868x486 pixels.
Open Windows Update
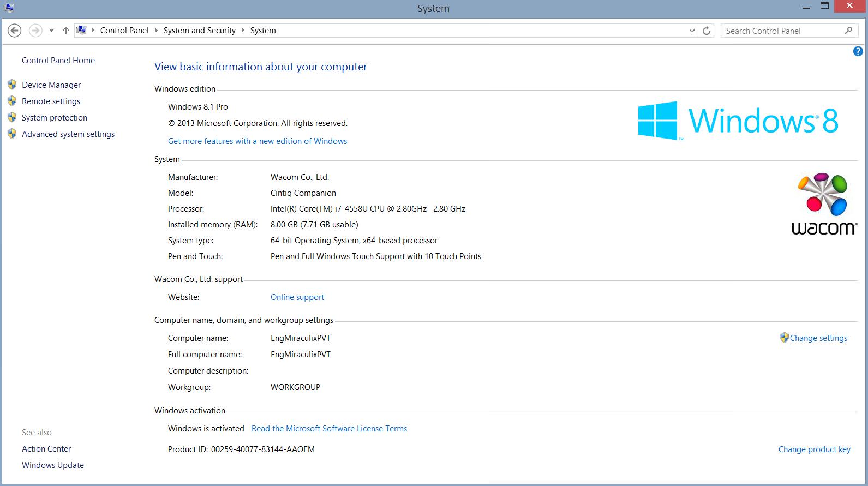53,465
